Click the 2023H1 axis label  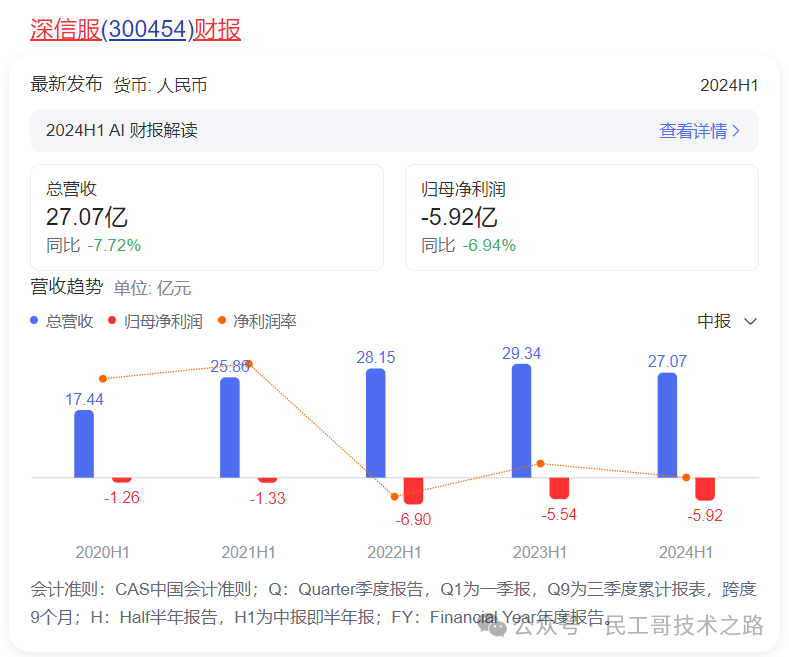[540, 552]
